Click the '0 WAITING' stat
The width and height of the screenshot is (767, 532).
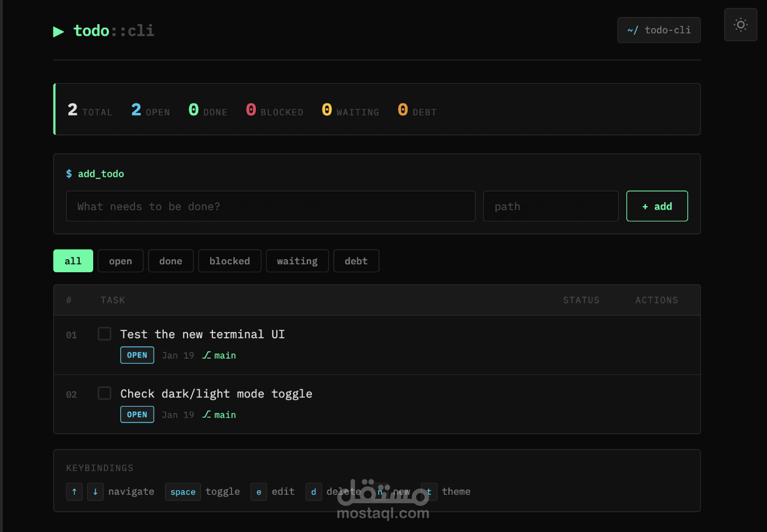point(350,110)
